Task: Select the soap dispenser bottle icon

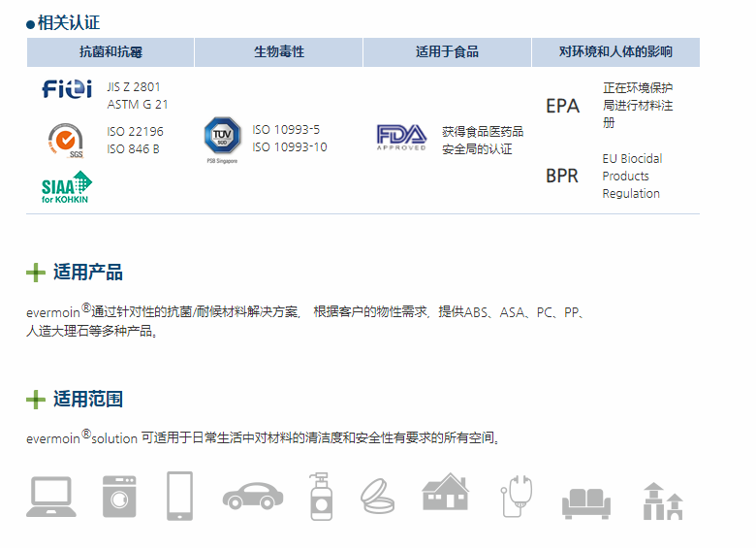Action: point(321,497)
